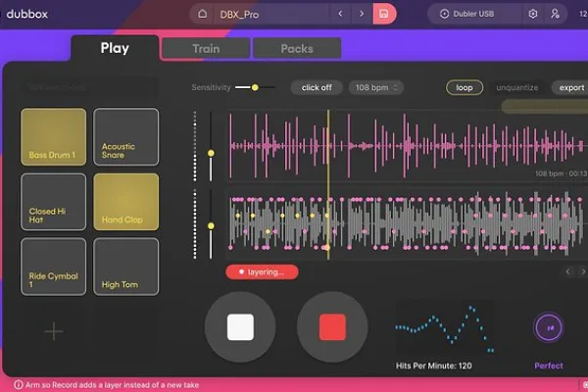Viewport: 588px width, 392px height.
Task: Click the unquantize button
Action: pos(517,87)
